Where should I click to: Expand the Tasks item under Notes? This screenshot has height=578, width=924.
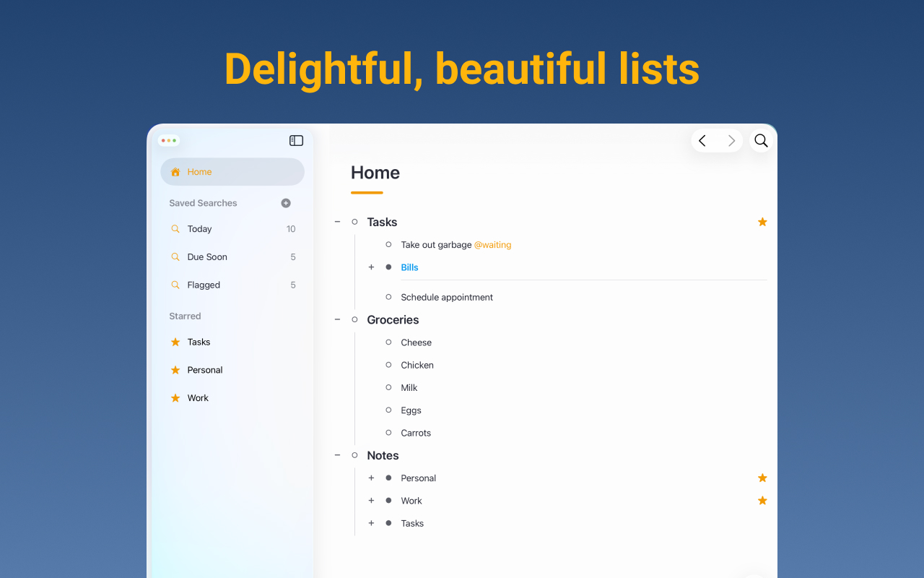point(371,523)
